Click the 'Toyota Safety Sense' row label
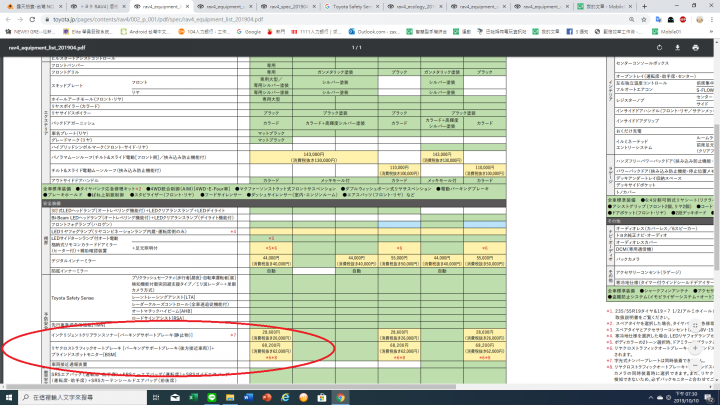The width and height of the screenshot is (720, 405). pos(73,298)
